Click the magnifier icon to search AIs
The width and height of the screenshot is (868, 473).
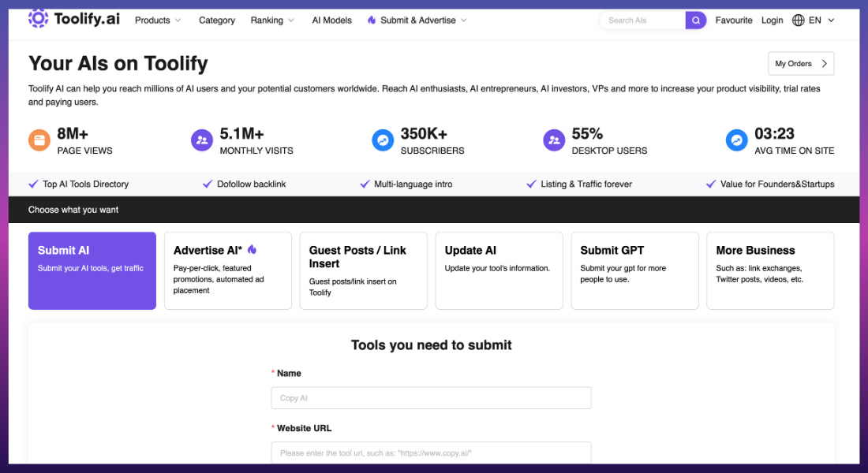[x=694, y=20]
